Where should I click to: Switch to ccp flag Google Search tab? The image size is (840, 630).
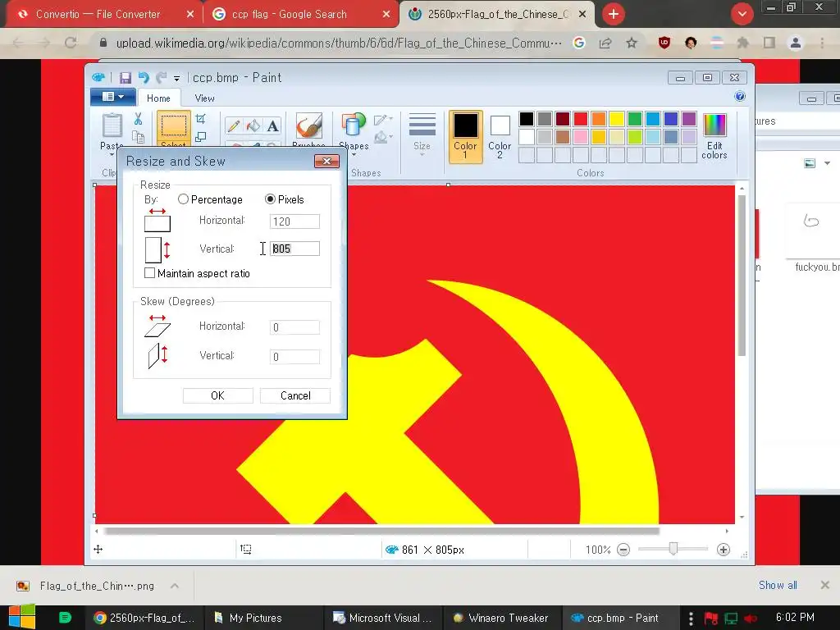pyautogui.click(x=290, y=14)
